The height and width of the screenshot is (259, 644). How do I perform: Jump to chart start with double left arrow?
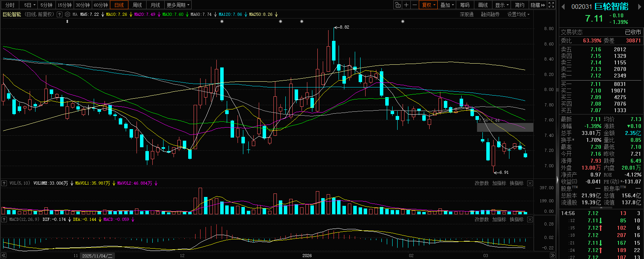3,256
